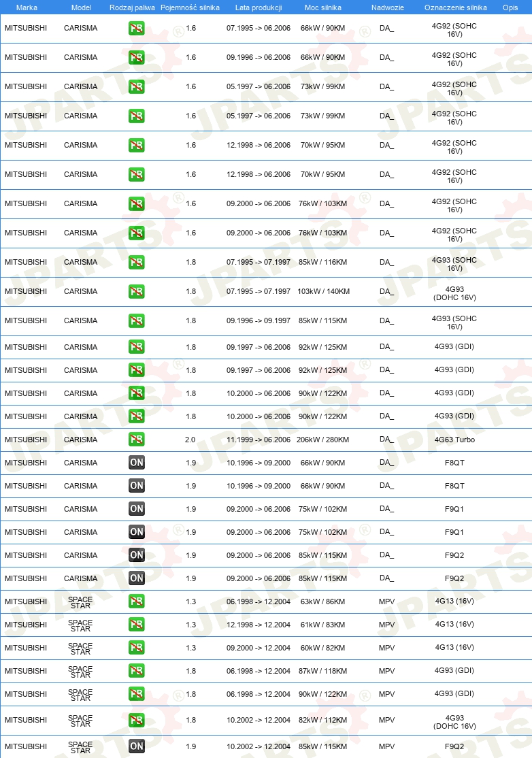The height and width of the screenshot is (758, 532).
Task: Click the Lata produkcji column header
Action: coord(259,7)
